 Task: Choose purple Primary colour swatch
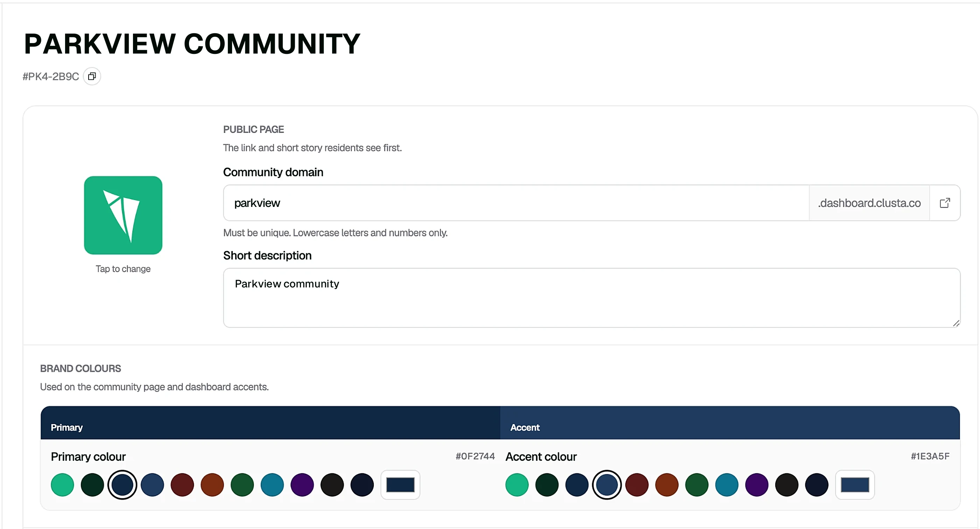click(x=302, y=485)
